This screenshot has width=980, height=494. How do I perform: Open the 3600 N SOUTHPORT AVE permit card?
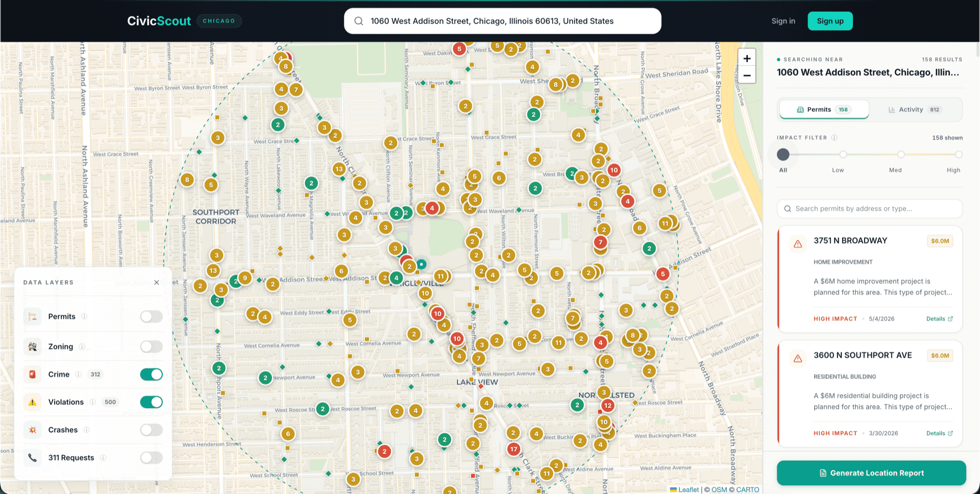(869, 393)
